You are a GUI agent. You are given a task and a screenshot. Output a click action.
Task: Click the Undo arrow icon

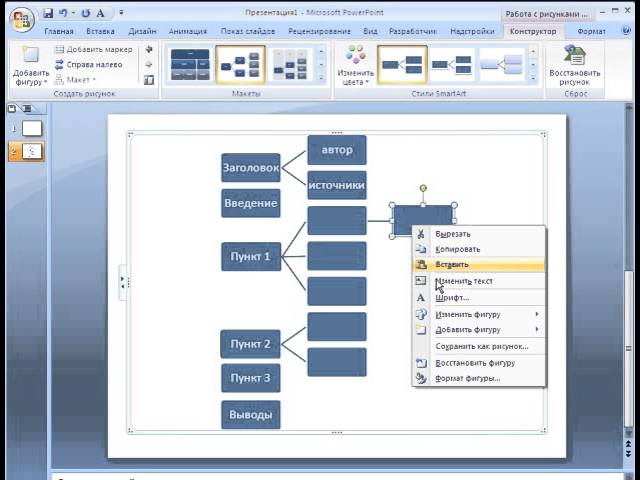[63, 13]
